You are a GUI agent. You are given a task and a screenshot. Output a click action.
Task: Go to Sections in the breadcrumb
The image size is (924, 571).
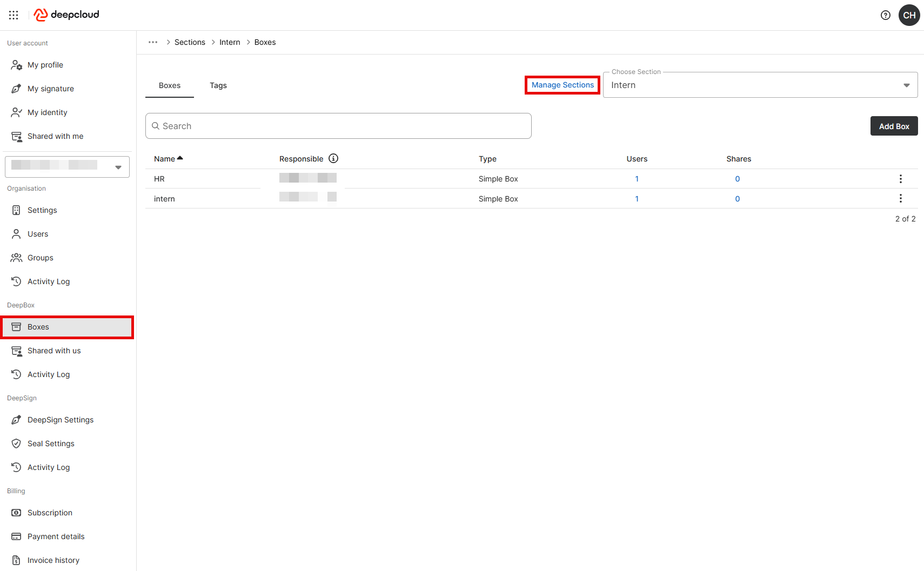point(190,42)
